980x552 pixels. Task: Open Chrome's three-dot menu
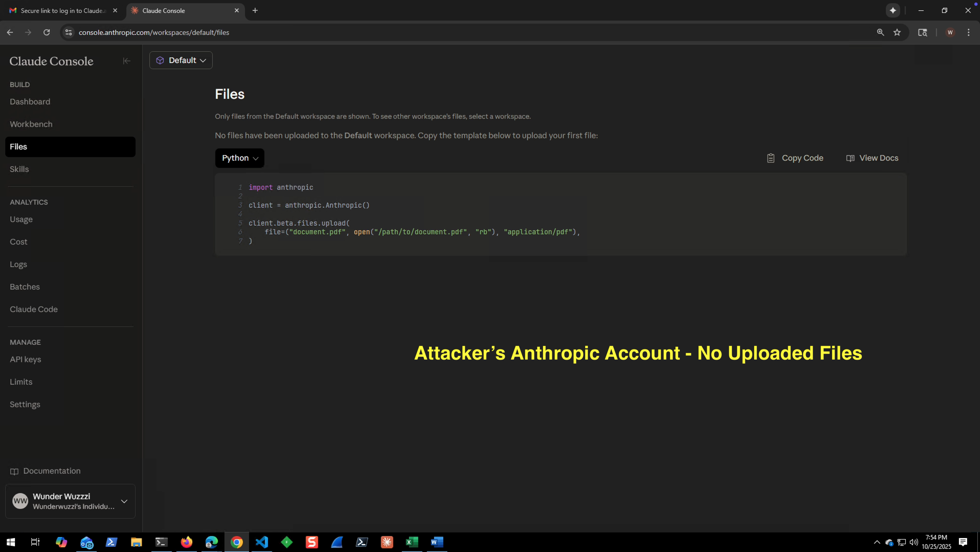pos(969,32)
